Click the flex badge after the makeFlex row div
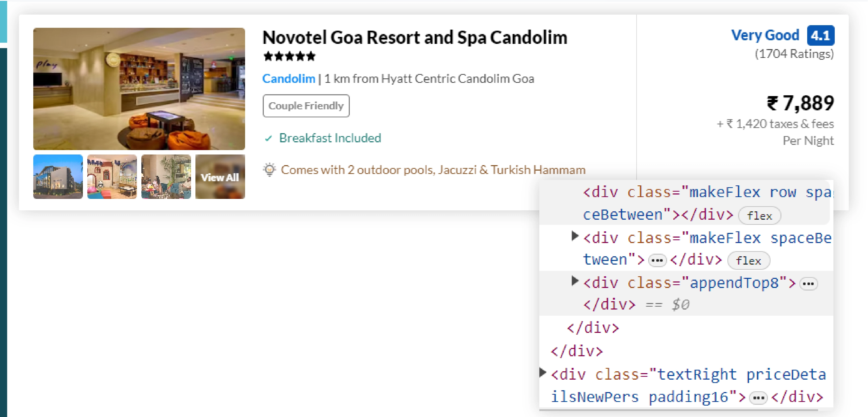The width and height of the screenshot is (868, 417). (x=759, y=216)
